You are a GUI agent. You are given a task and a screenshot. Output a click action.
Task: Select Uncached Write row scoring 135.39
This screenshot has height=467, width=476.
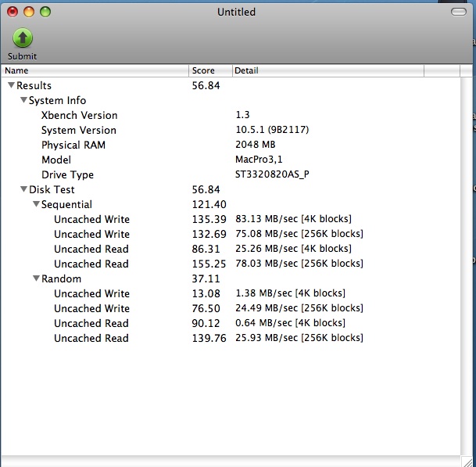point(231,219)
